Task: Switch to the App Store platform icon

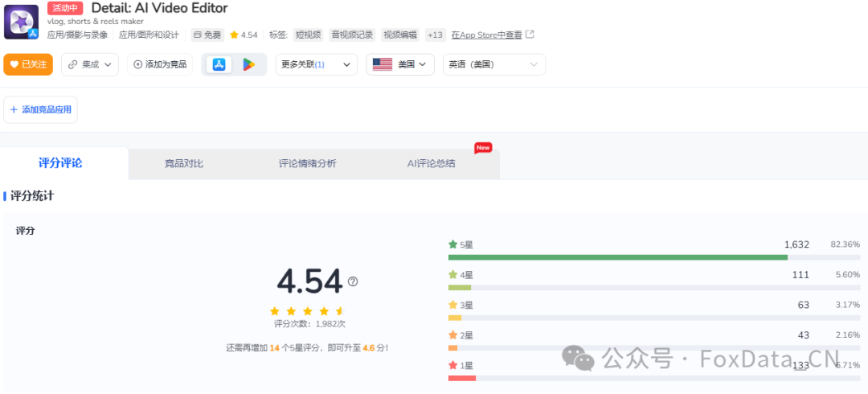Action: [219, 64]
